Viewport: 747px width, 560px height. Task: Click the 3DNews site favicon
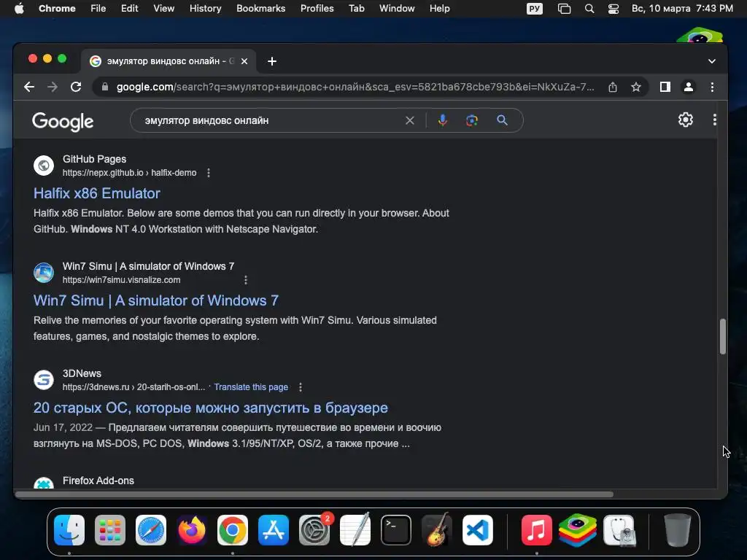43,380
